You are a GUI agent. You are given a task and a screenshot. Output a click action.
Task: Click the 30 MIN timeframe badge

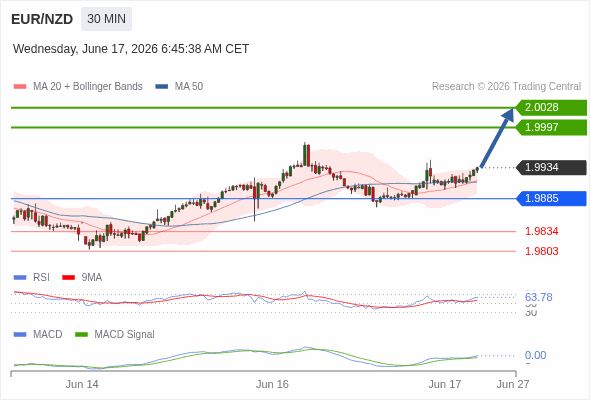pos(106,19)
